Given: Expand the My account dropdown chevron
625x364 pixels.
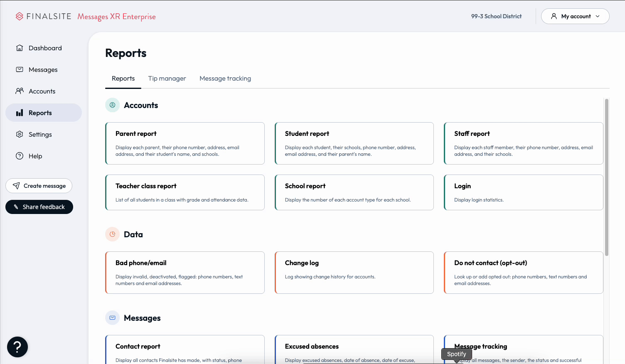Looking at the screenshot, I should pyautogui.click(x=598, y=17).
